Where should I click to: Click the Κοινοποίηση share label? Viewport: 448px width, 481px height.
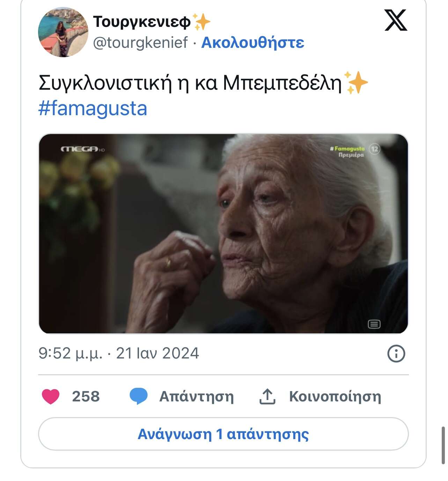point(335,397)
